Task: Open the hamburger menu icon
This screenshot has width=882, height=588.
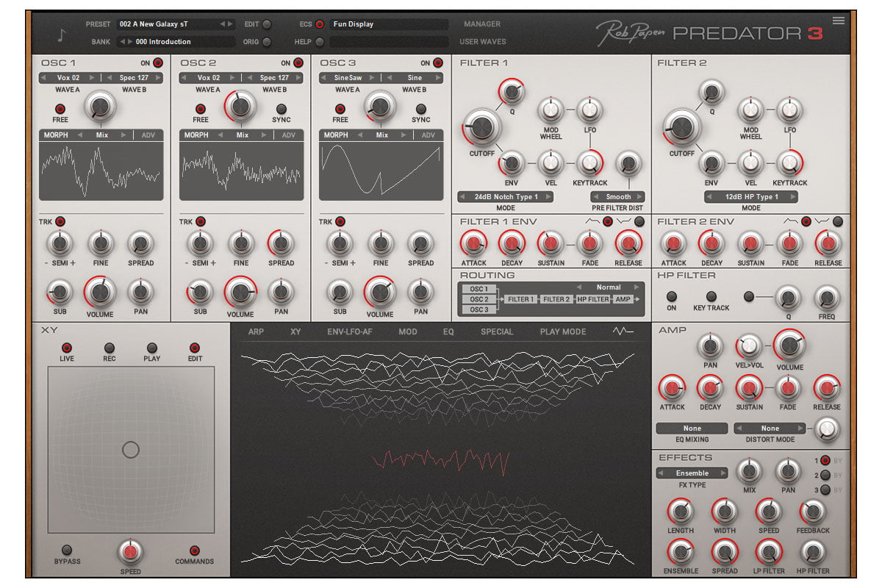Action: pyautogui.click(x=838, y=21)
